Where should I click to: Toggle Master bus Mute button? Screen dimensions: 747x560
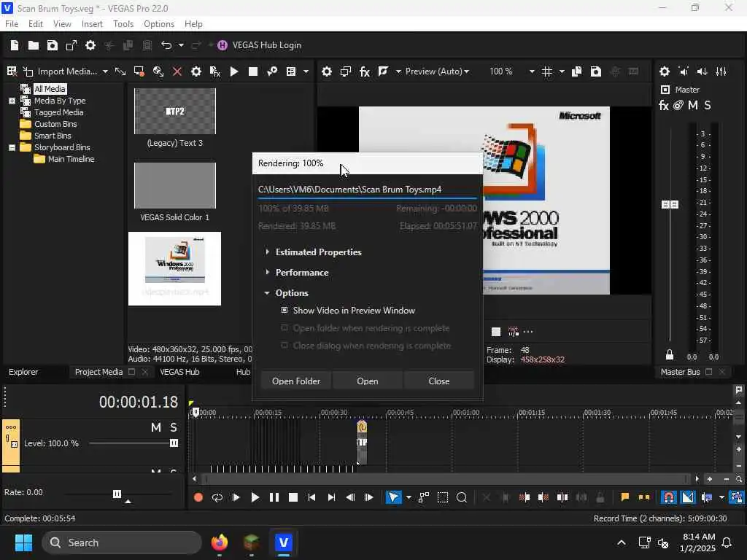click(693, 105)
